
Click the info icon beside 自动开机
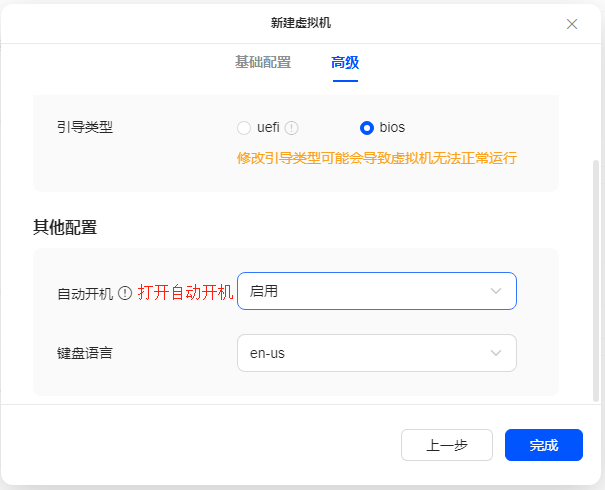point(125,293)
